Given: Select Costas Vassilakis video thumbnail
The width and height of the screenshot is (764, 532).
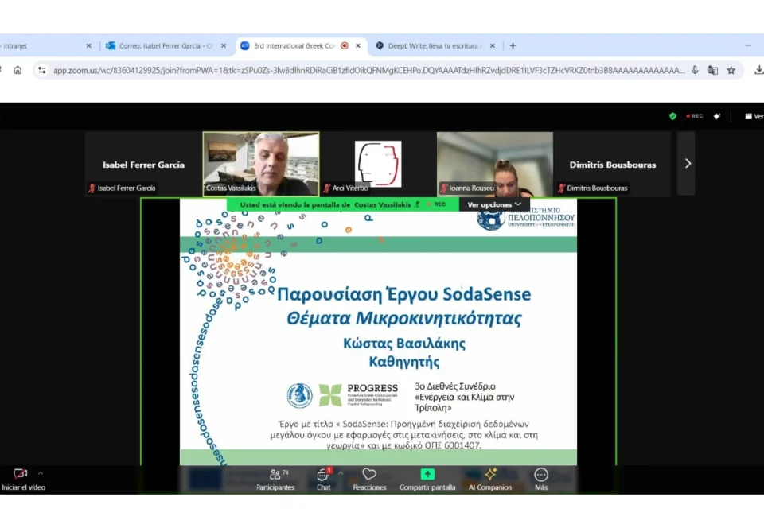Looking at the screenshot, I should (x=261, y=164).
